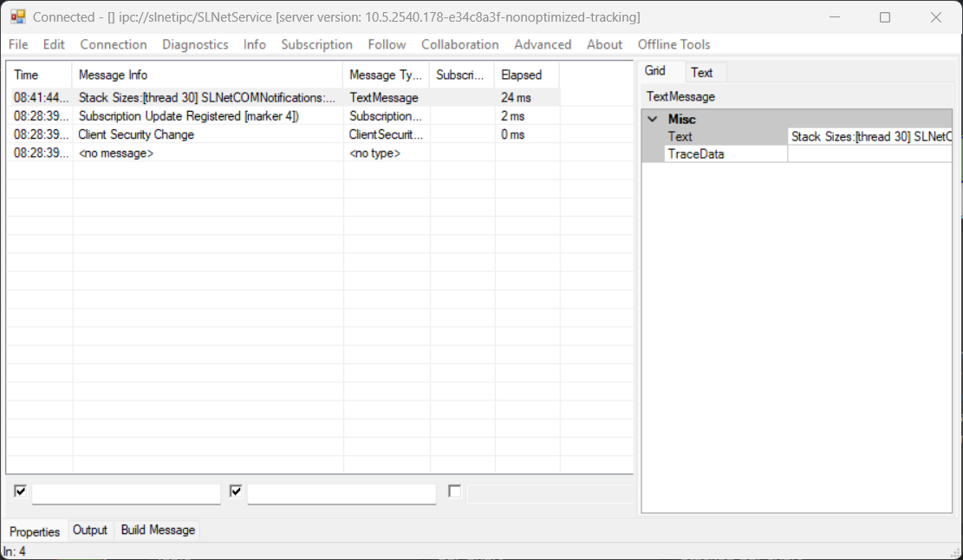Image resolution: width=963 pixels, height=560 pixels.
Task: Select the TraceData property row
Action: point(696,154)
